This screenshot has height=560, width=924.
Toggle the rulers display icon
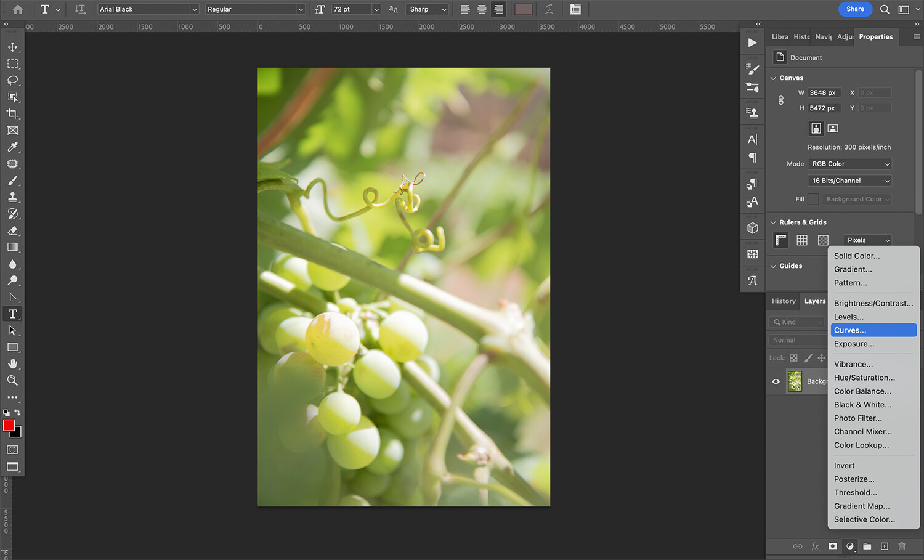(x=781, y=240)
